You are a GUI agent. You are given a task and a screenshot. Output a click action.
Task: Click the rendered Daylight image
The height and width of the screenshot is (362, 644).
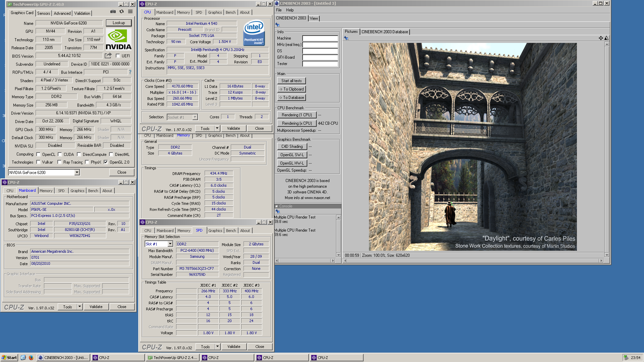coord(473,146)
